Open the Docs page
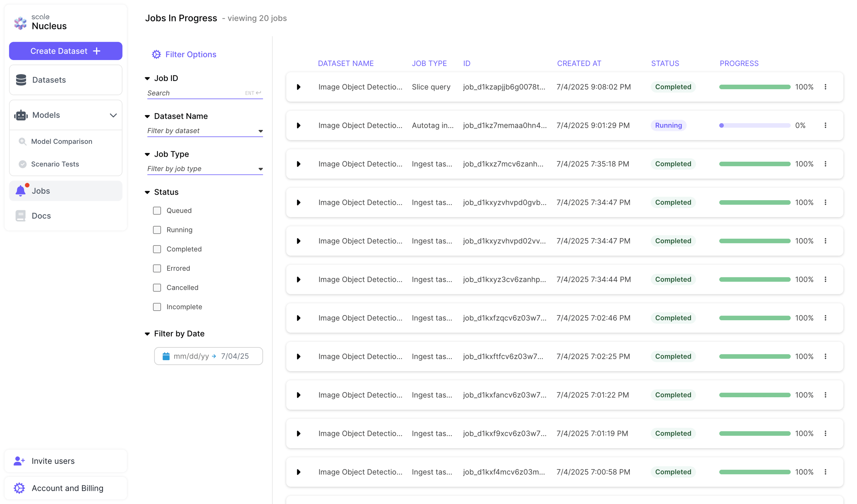 pos(66,216)
